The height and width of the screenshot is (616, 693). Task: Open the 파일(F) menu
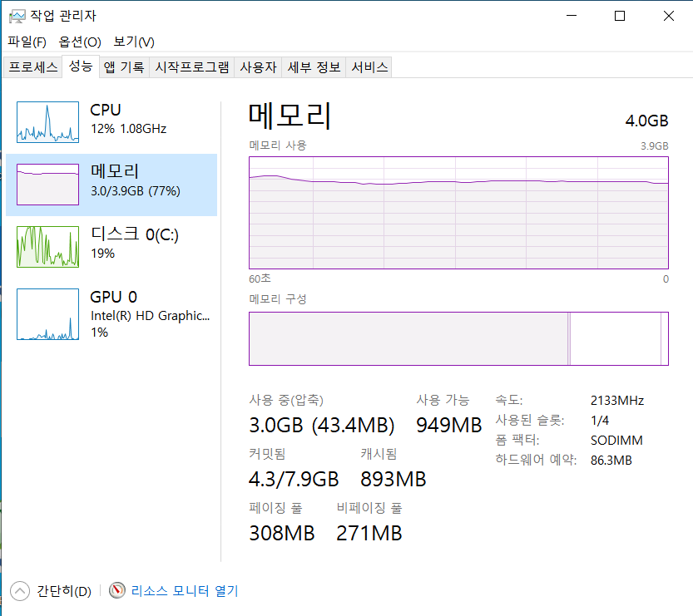pos(27,42)
